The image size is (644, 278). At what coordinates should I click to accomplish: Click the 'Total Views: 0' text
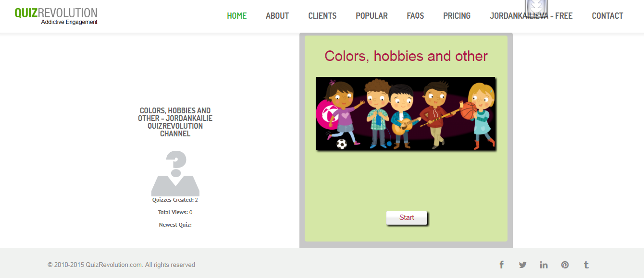pyautogui.click(x=175, y=212)
